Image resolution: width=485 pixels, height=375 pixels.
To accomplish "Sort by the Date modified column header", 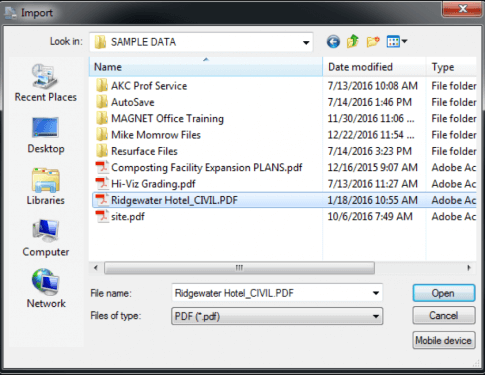I will 375,67.
